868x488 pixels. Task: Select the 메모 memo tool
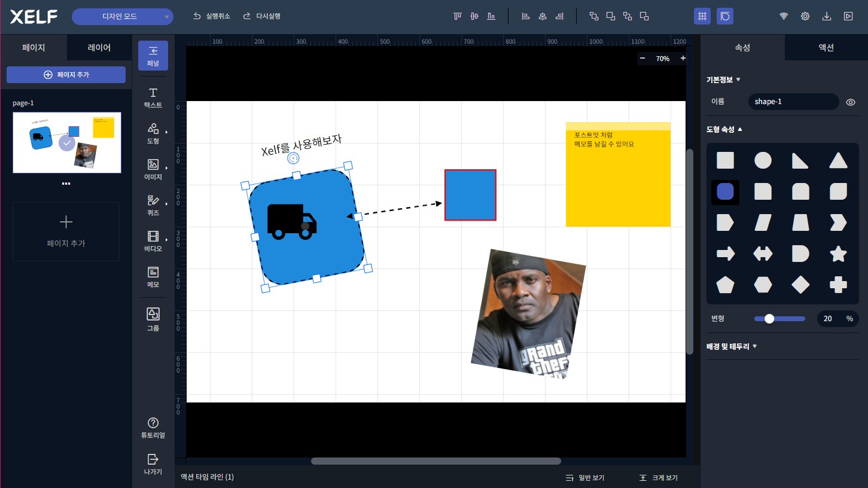[153, 277]
